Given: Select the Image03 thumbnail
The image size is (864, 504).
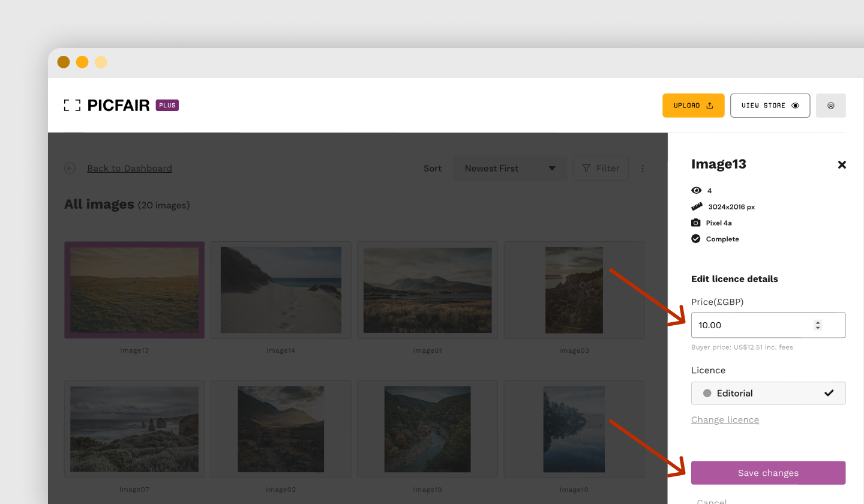Looking at the screenshot, I should click(x=574, y=290).
